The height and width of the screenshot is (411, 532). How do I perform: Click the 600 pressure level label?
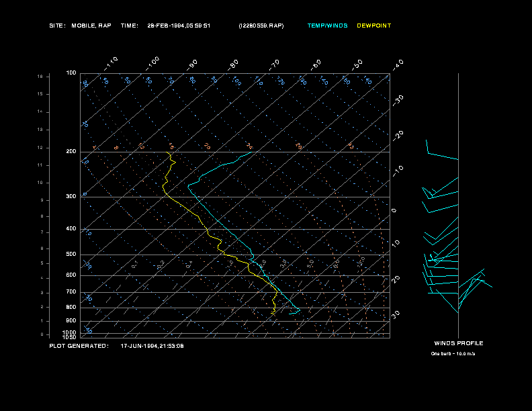(x=71, y=275)
